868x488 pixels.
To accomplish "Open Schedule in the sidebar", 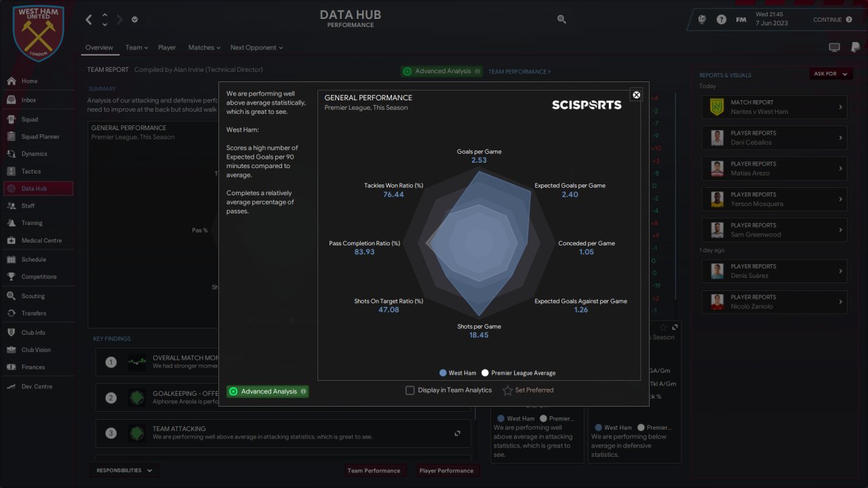I will (x=37, y=260).
